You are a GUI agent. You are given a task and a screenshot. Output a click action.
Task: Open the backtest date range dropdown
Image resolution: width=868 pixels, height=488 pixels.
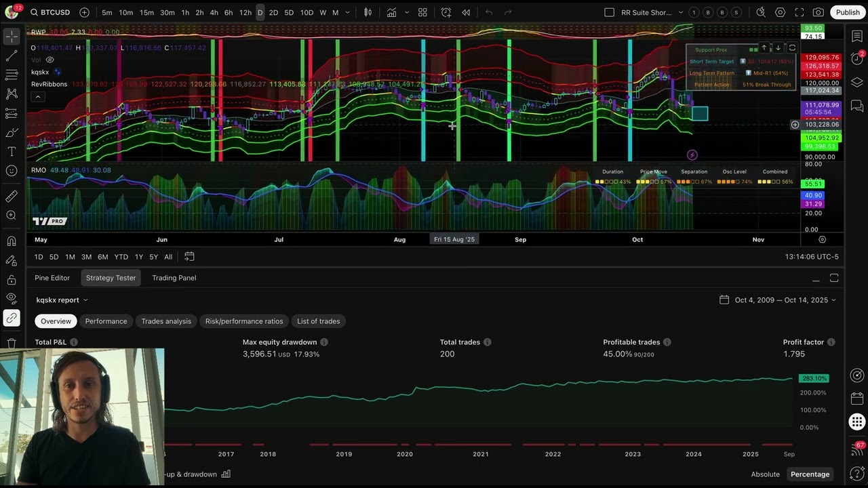click(x=778, y=300)
